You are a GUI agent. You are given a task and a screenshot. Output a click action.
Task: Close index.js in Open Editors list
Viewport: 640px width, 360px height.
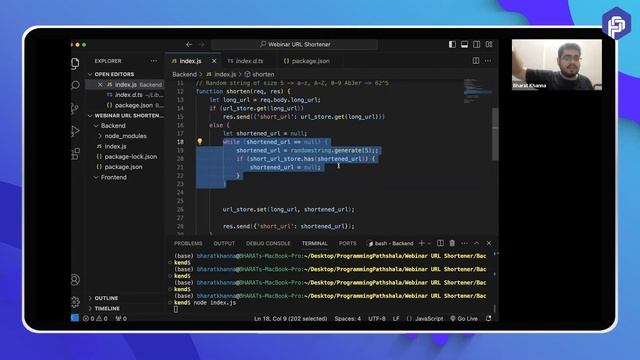(100, 84)
